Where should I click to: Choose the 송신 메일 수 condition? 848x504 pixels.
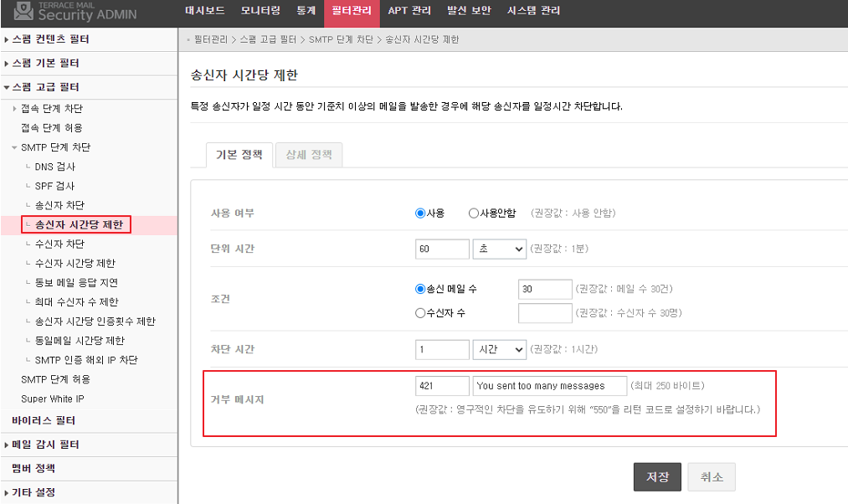pos(421,289)
